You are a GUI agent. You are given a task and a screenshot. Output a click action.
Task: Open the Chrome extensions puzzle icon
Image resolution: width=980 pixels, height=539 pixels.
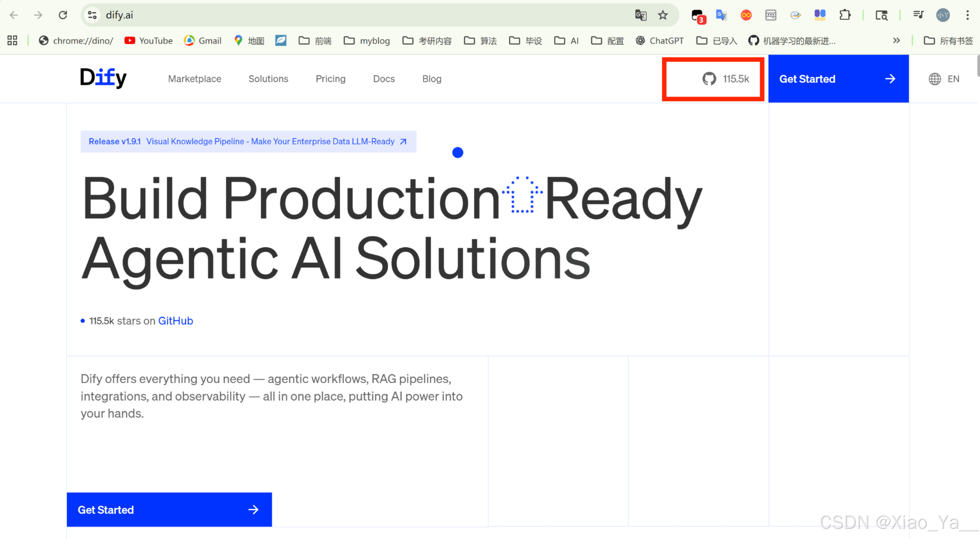pyautogui.click(x=845, y=15)
